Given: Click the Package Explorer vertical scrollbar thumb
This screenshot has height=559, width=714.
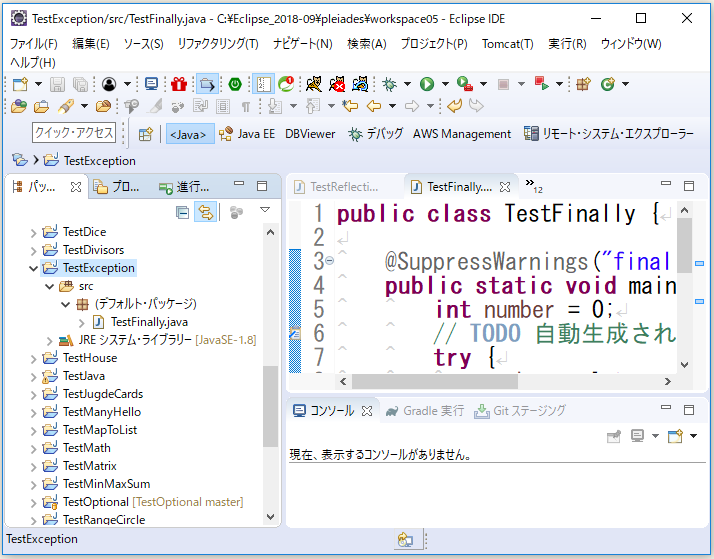Looking at the screenshot, I should coord(270,407).
